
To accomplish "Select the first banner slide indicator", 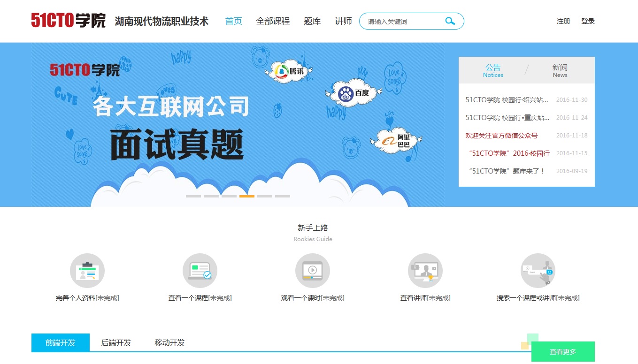I will (x=193, y=196).
